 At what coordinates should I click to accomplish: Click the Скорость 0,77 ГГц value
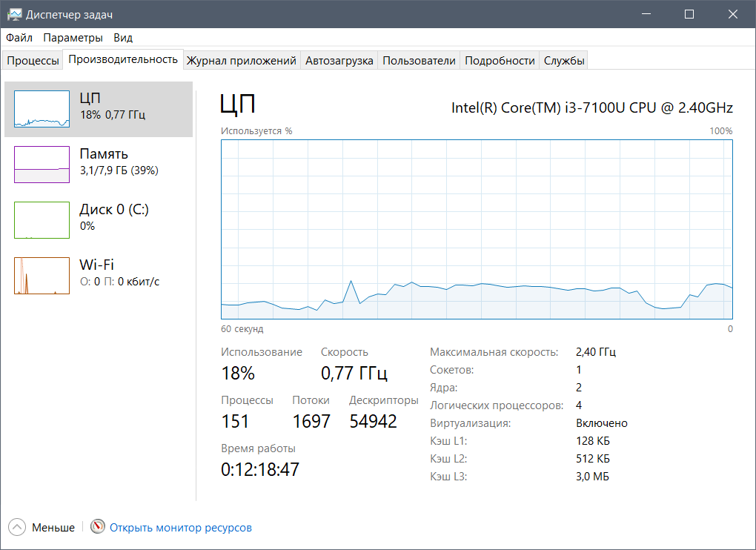354,373
